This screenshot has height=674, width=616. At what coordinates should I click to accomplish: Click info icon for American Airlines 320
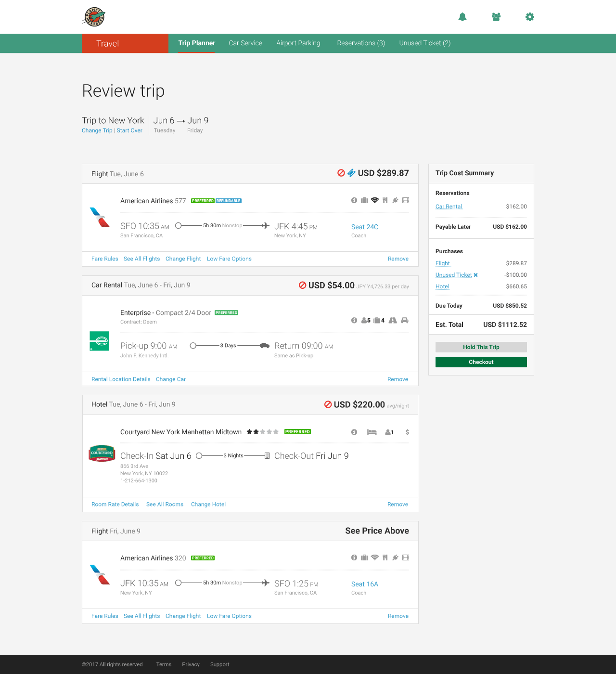(x=354, y=557)
